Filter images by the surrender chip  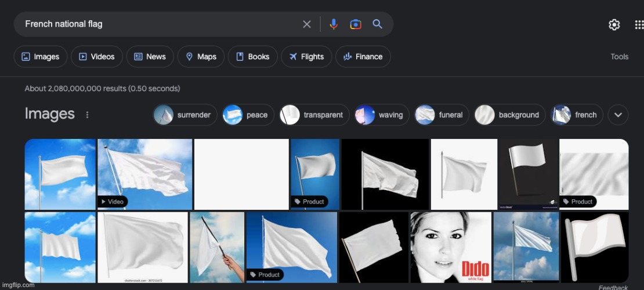185,115
